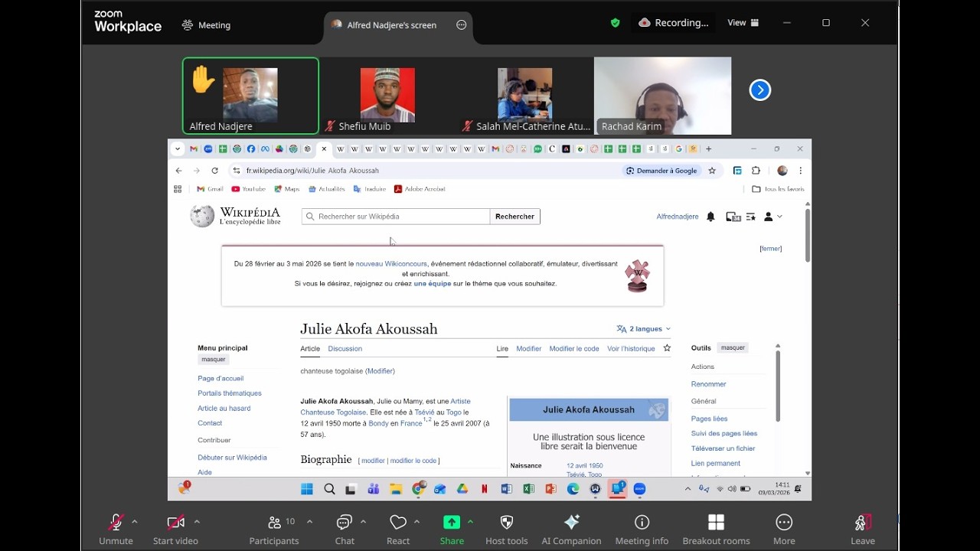Hide the Menu principal with masquer
Viewport: 980px width, 551px height.
pyautogui.click(x=214, y=360)
